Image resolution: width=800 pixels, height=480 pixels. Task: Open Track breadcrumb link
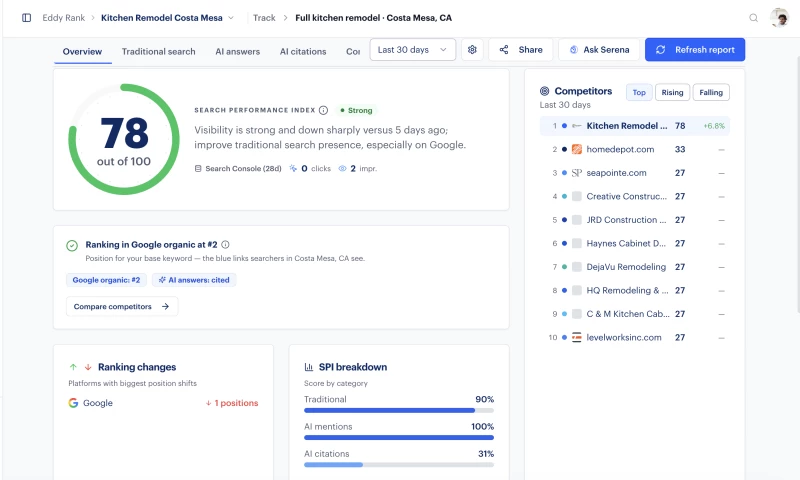point(264,18)
